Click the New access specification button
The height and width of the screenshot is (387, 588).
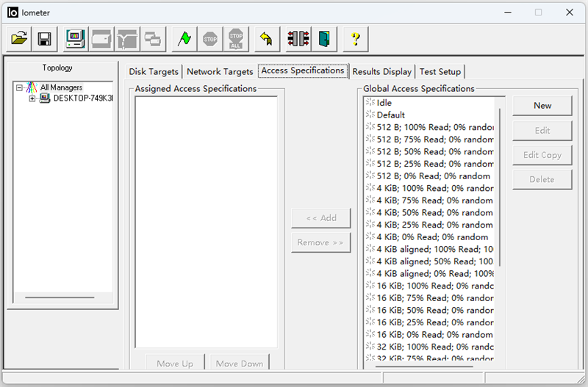(x=542, y=106)
